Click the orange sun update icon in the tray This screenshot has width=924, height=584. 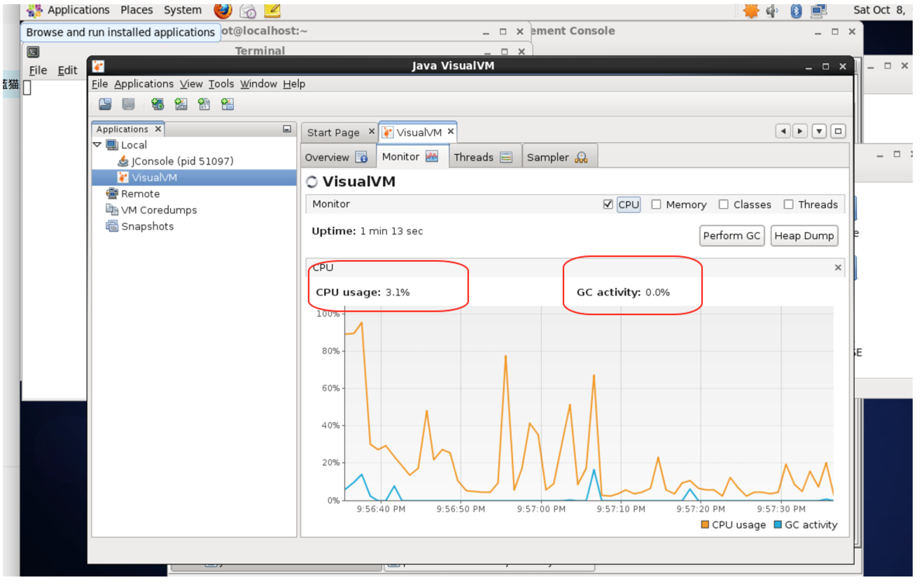751,11
